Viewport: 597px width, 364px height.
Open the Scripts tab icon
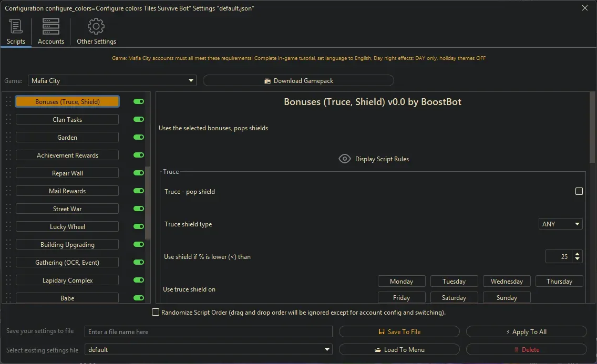pyautogui.click(x=16, y=26)
